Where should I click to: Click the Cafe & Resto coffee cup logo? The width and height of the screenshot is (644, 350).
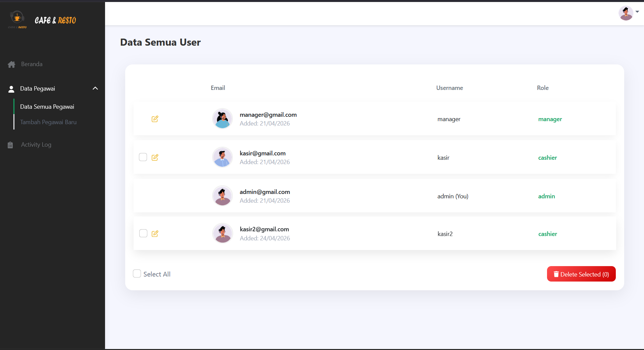point(17,19)
